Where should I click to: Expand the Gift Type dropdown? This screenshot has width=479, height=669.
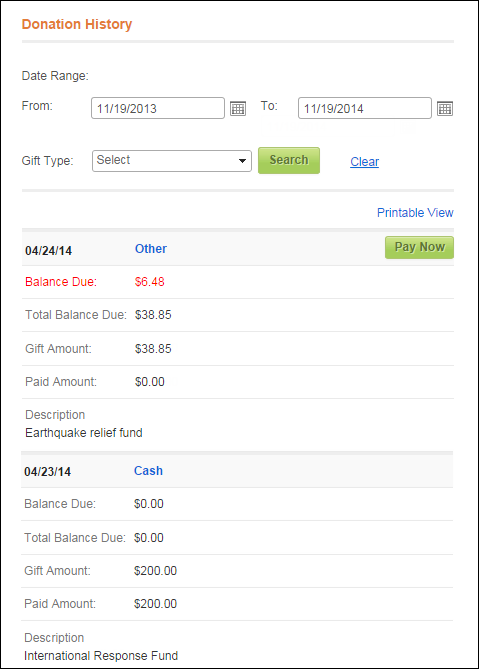pos(171,161)
